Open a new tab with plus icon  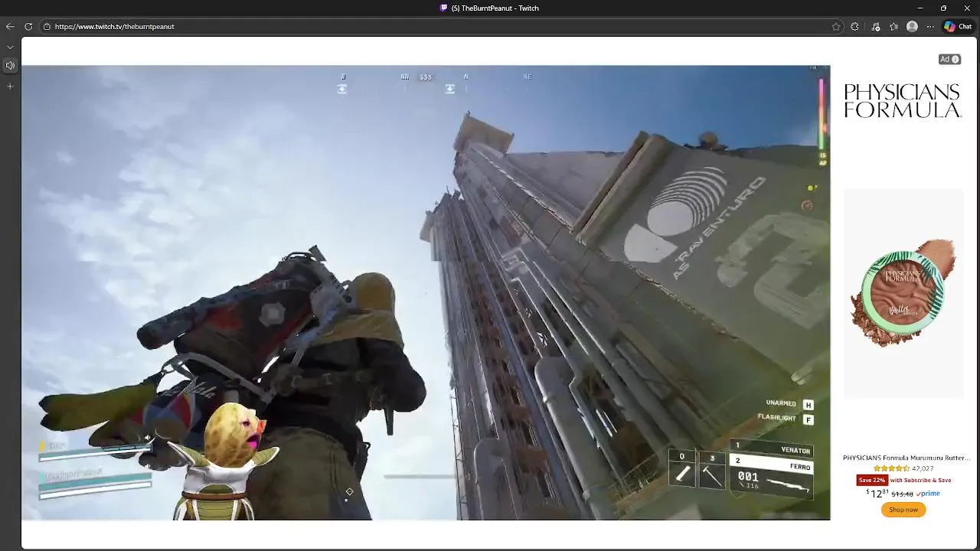10,86
